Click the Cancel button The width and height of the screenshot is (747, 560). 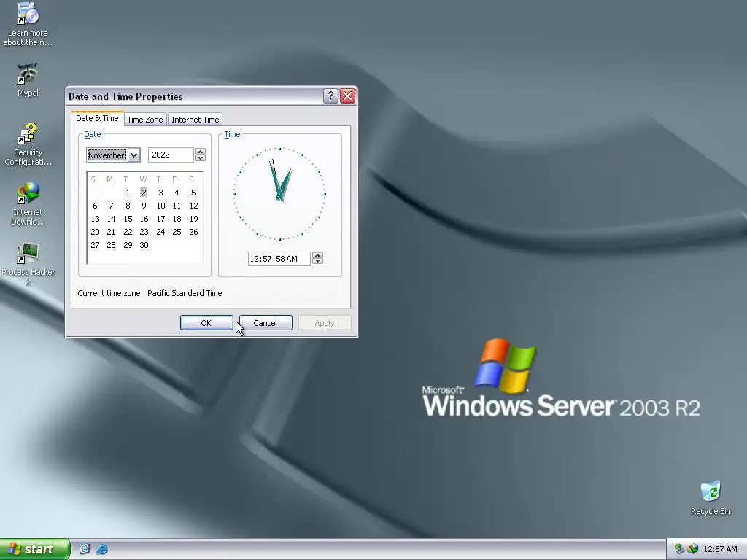tap(266, 323)
